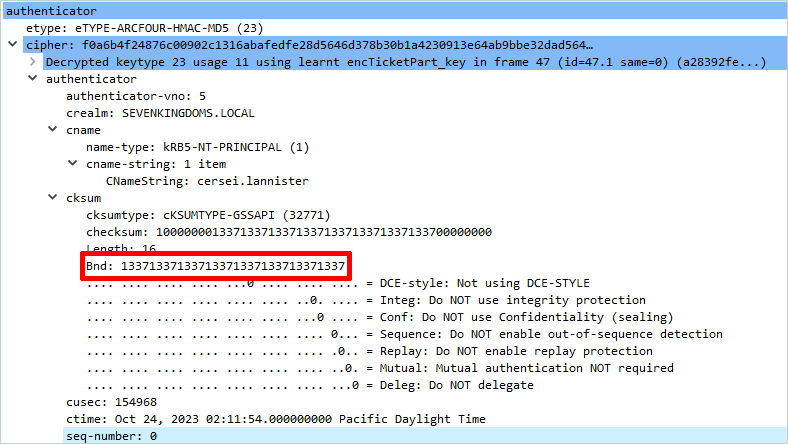Select the cipher: f0a6b4f24876... row

coord(405,45)
